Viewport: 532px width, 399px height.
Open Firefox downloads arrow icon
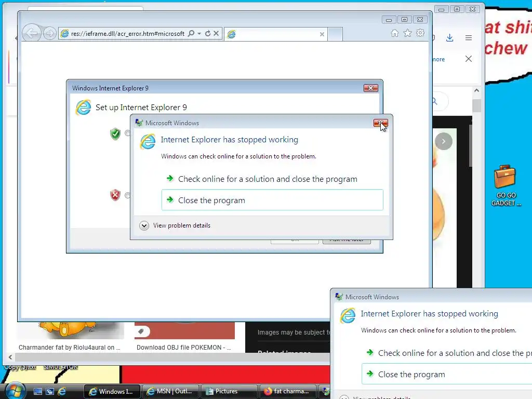click(449, 37)
